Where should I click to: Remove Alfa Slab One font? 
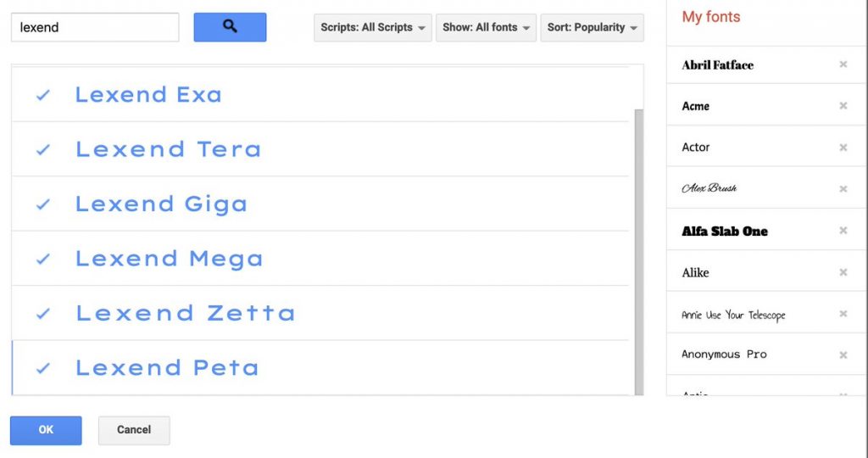[x=843, y=231]
